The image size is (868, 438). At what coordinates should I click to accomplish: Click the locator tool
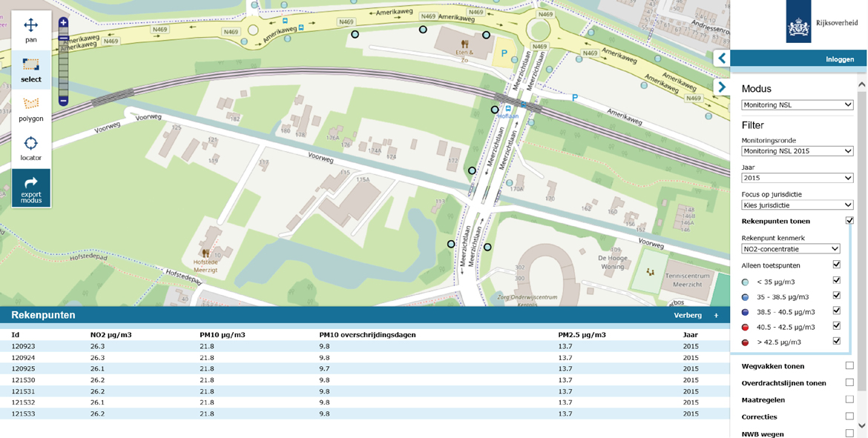(30, 148)
